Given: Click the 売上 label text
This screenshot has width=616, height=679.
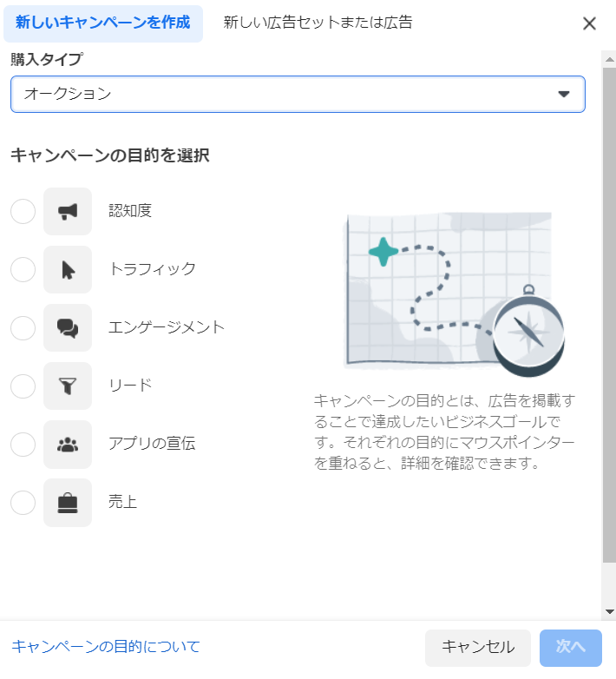Looking at the screenshot, I should [122, 502].
